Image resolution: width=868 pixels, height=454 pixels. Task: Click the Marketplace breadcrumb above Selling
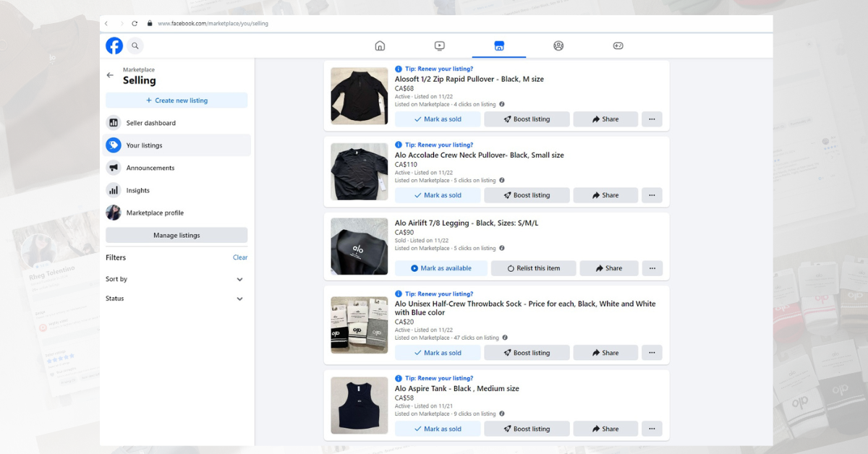click(139, 70)
